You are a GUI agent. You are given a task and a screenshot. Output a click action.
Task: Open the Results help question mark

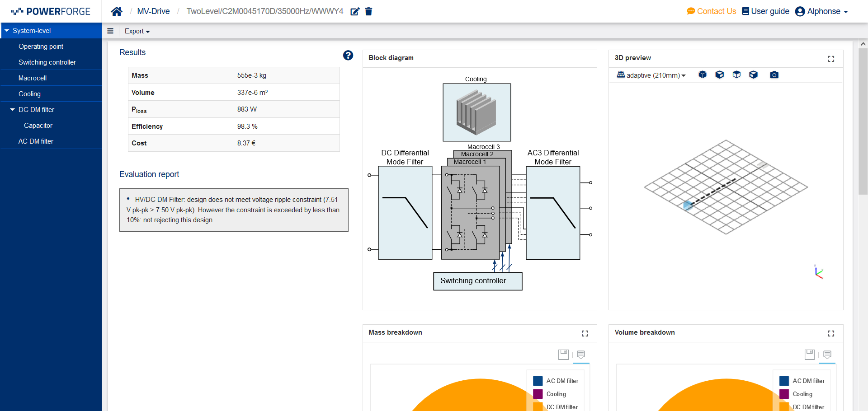click(348, 55)
